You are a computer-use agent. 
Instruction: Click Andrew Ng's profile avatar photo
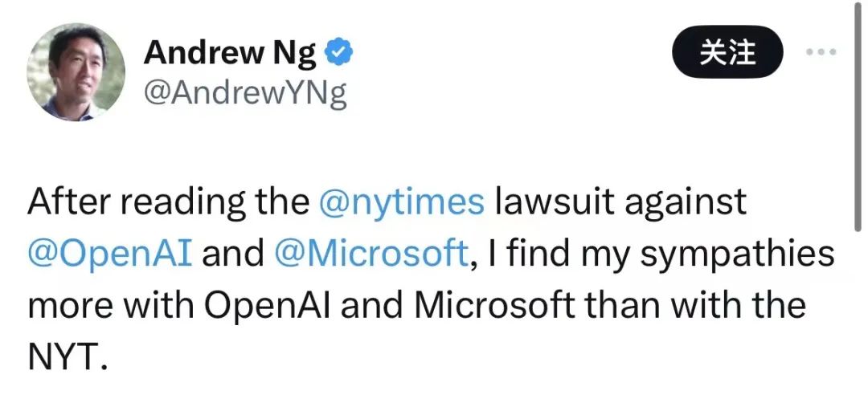pos(76,72)
